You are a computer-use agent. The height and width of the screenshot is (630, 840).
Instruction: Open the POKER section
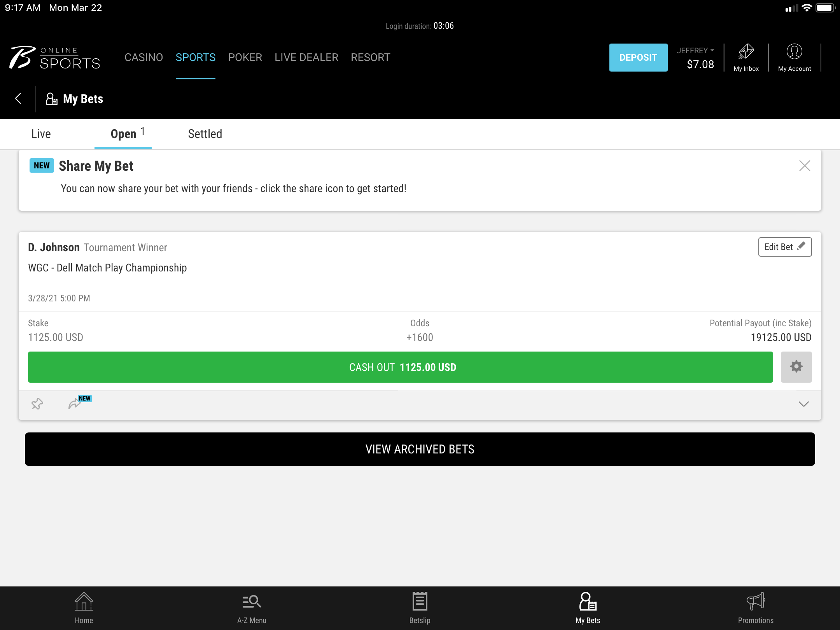[245, 58]
